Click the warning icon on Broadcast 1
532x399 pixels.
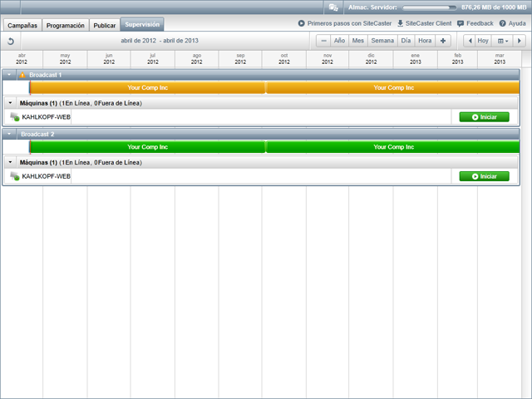[x=22, y=75]
